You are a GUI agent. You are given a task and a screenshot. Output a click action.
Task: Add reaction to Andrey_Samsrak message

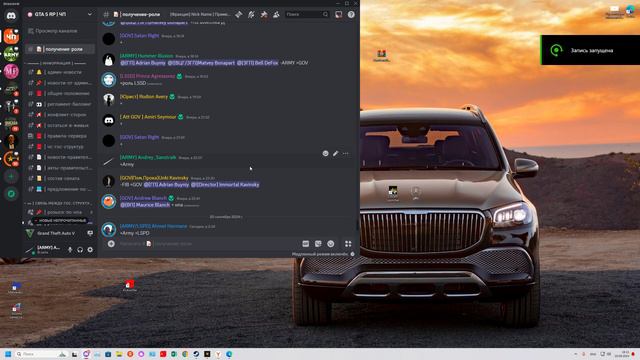point(325,153)
